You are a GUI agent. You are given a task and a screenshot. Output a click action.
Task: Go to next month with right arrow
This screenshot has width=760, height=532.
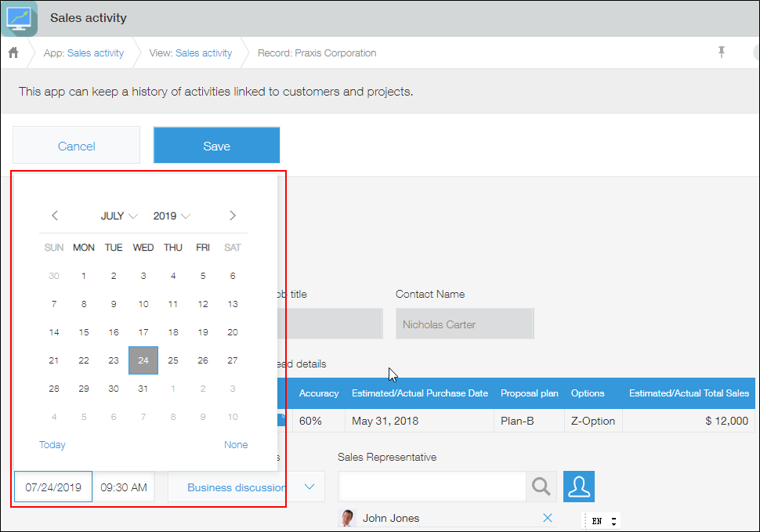233,215
